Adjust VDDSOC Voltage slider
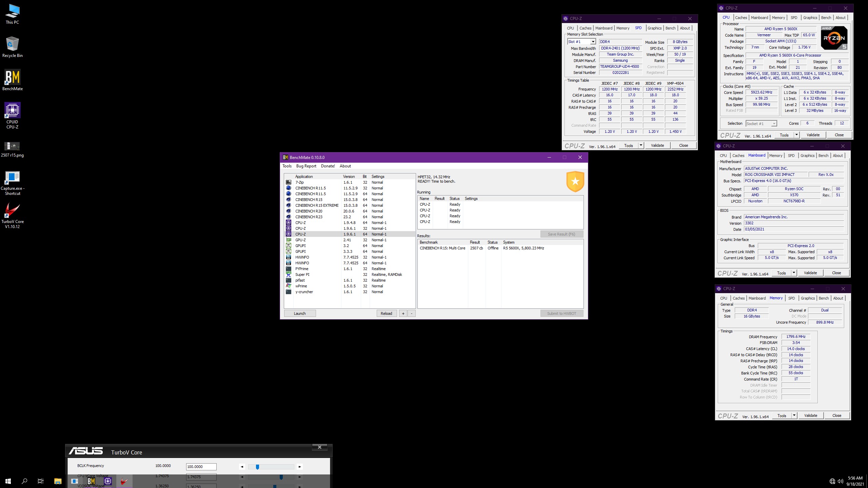This screenshot has width=868, height=488. point(275,486)
